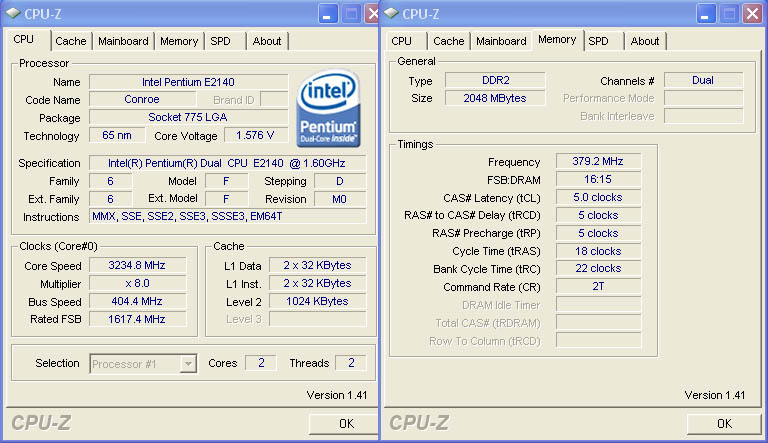
Task: Select Memory tab in the left window
Action: pyautogui.click(x=179, y=41)
